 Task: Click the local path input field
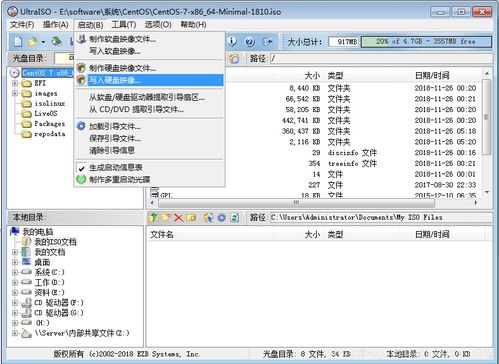pyautogui.click(x=381, y=218)
